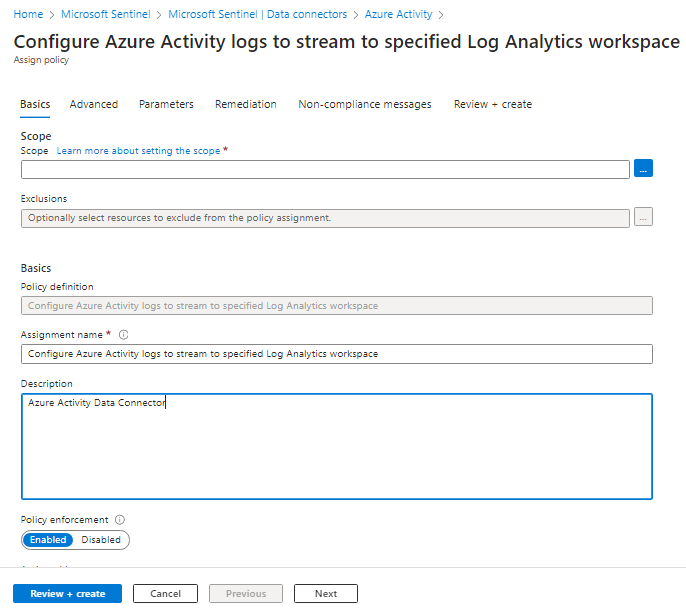Click the 'Assign policy' subtitle text
This screenshot has height=612, width=686.
(x=41, y=60)
